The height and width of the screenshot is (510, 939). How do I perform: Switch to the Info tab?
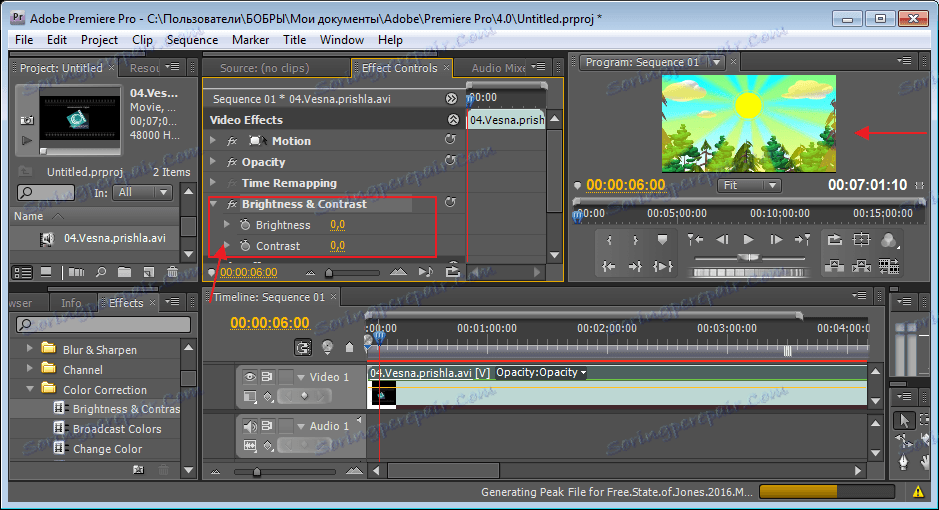71,303
